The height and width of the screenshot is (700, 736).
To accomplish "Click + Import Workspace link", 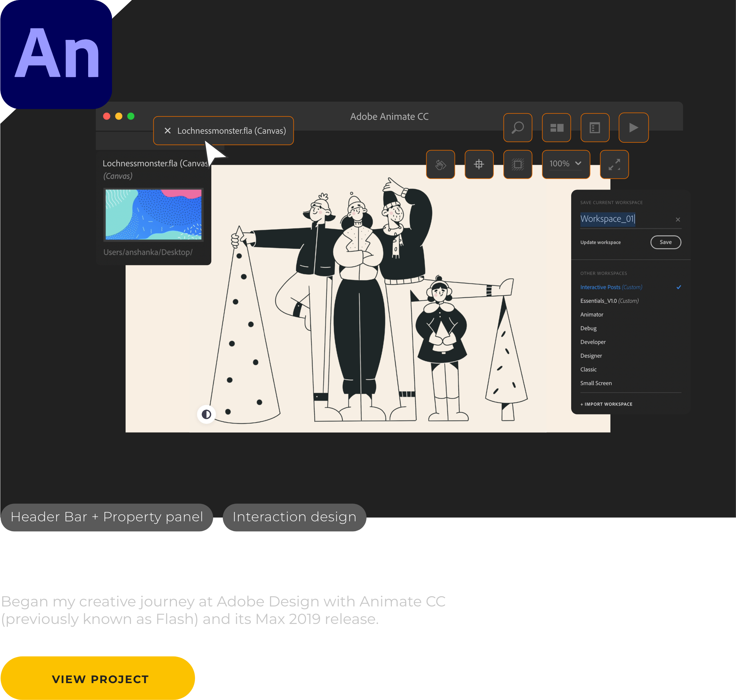I will [x=606, y=404].
